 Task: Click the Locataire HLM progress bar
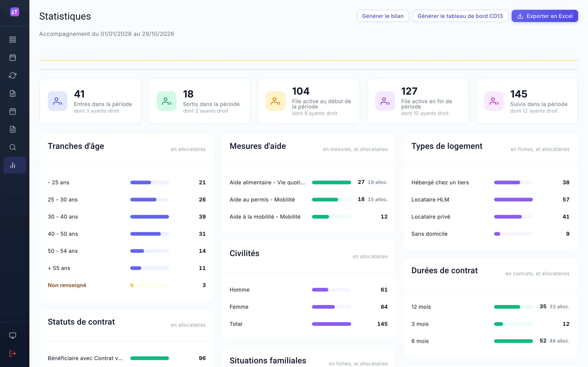coord(513,200)
